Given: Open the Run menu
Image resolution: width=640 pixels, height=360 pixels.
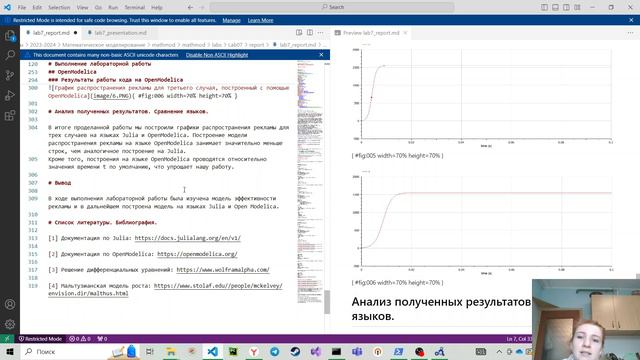Looking at the screenshot, I should pyautogui.click(x=113, y=7).
